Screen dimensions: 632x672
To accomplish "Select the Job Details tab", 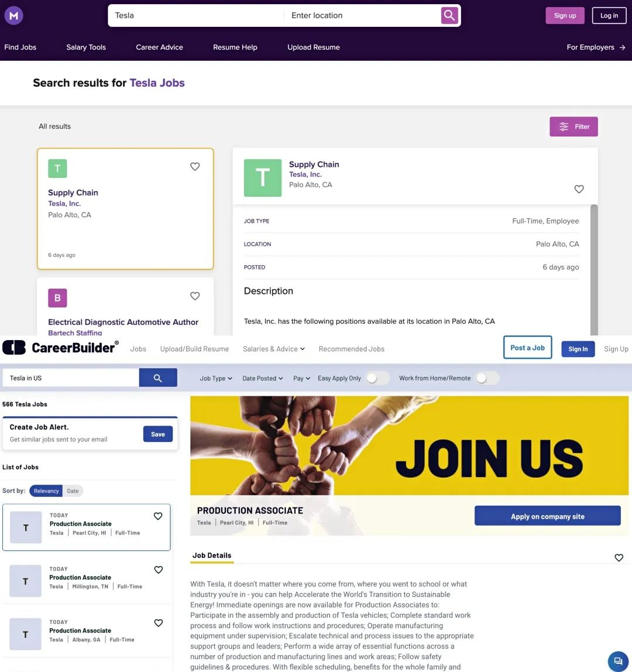I will (x=212, y=556).
